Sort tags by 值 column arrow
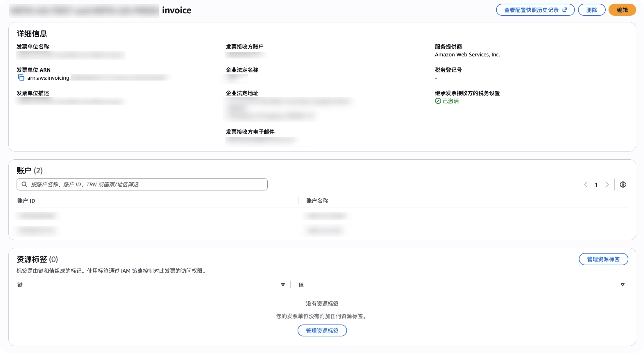 pyautogui.click(x=622, y=285)
